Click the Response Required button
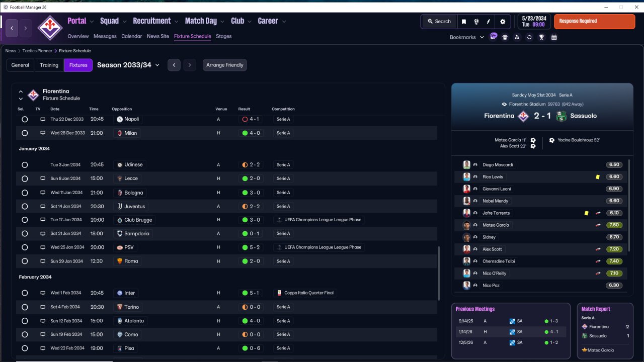This screenshot has height=362, width=644. point(594,22)
